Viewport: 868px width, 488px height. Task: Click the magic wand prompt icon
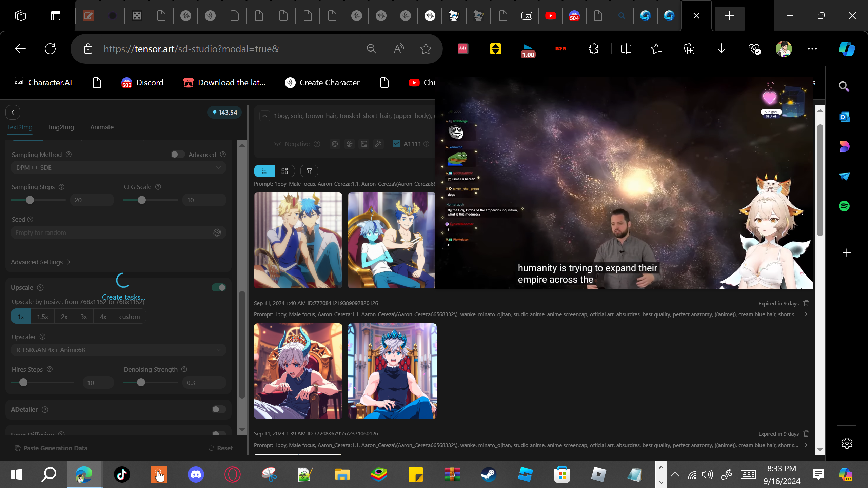(x=378, y=144)
